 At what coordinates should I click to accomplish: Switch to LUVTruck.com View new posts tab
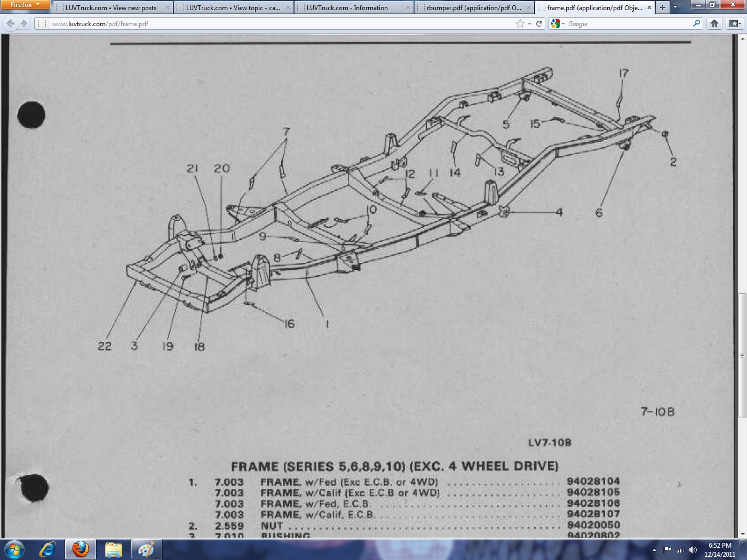click(110, 8)
